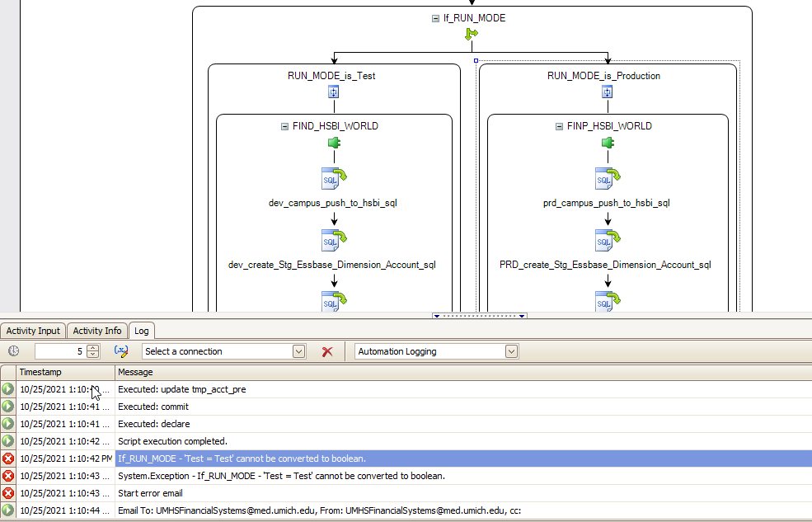Select PRD_create_Stg_Essbase_Dimension_Account_sql SQL icon
This screenshot has height=522, width=812.
point(608,240)
